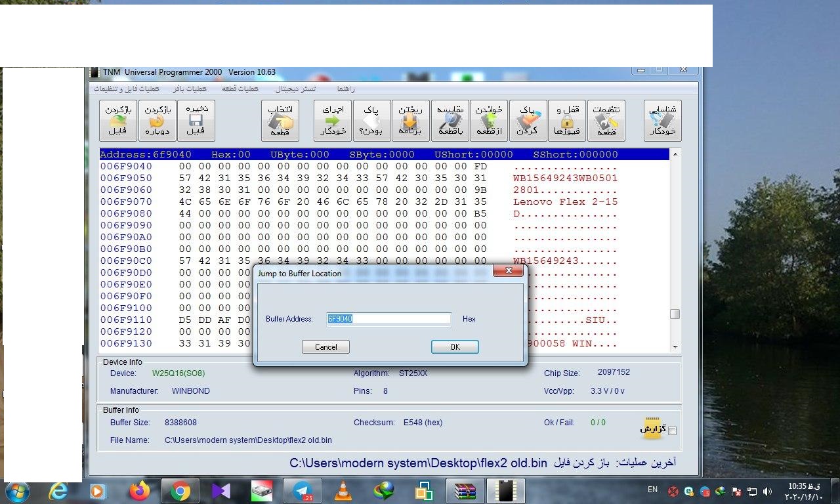Switch to Google Chrome in the taskbar
The height and width of the screenshot is (504, 840).
[x=180, y=491]
